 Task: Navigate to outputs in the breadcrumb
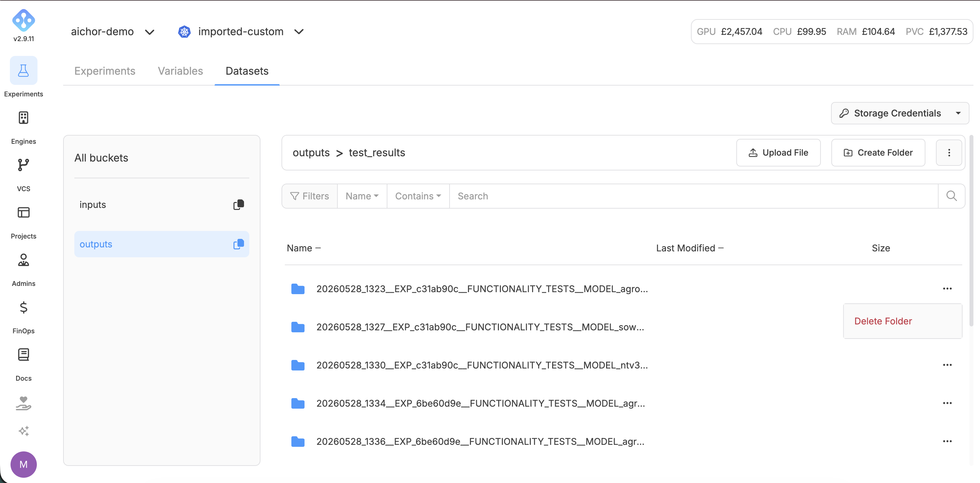pyautogui.click(x=311, y=153)
